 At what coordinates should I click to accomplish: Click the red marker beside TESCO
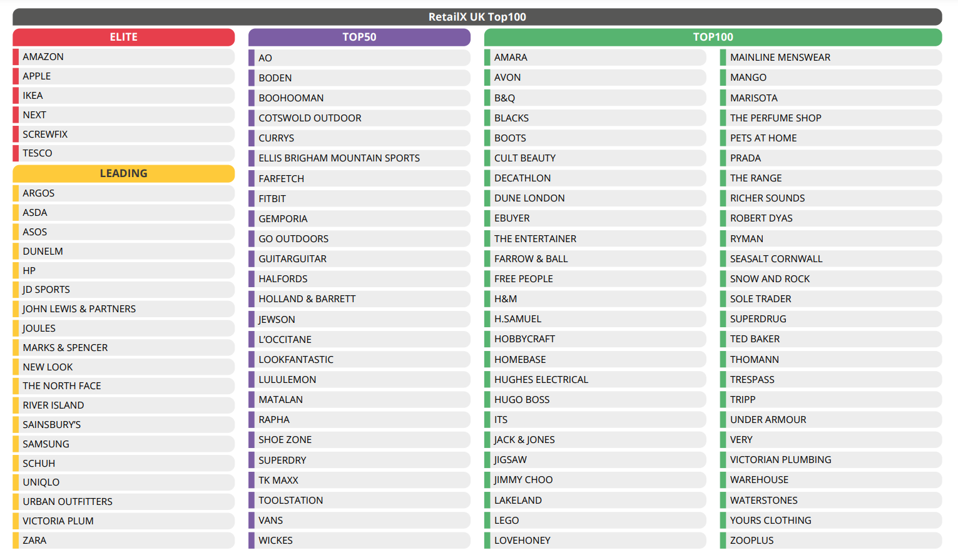pos(16,153)
